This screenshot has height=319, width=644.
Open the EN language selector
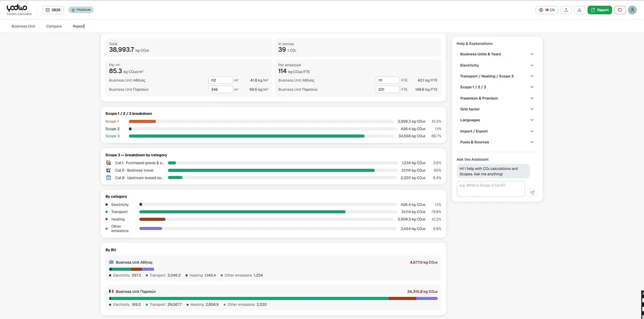tap(547, 10)
